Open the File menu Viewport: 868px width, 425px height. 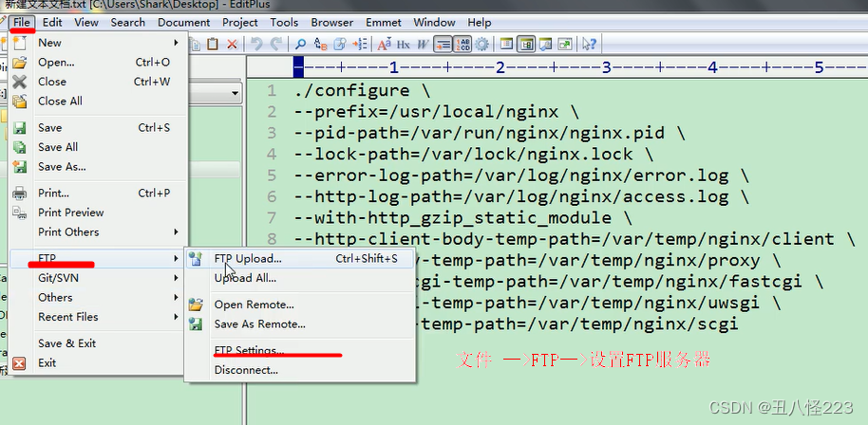click(x=22, y=23)
